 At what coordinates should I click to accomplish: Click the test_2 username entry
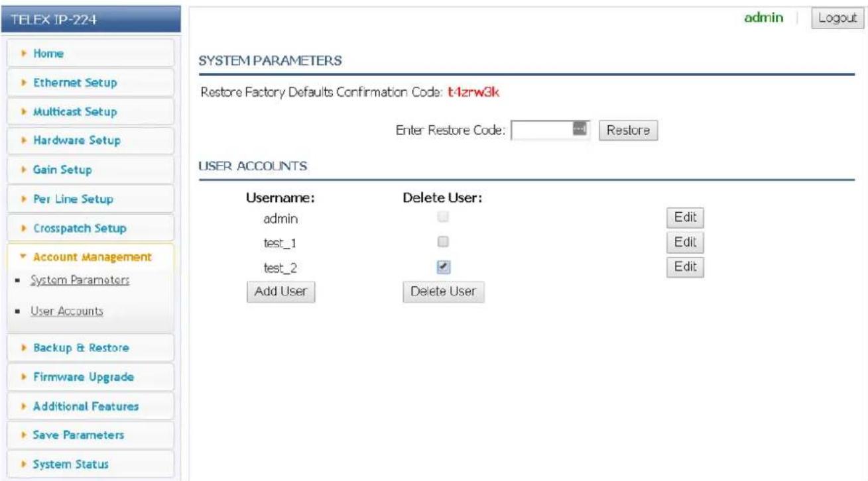[x=279, y=268]
